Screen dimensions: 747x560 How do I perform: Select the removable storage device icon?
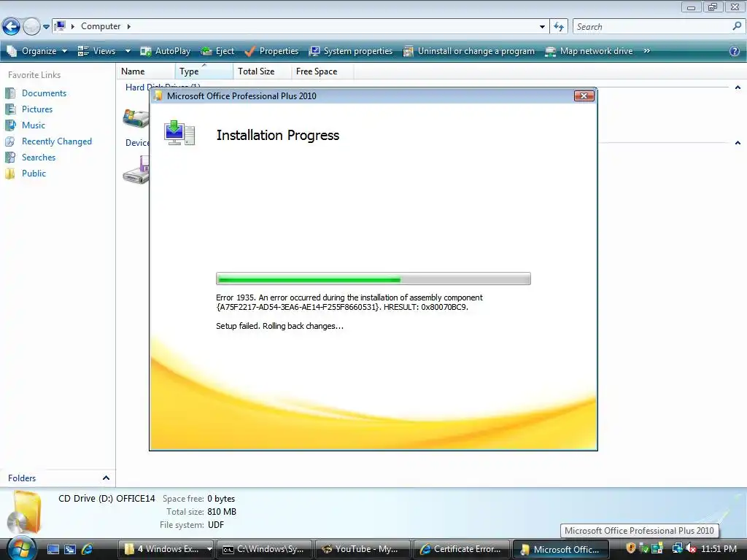pyautogui.click(x=136, y=171)
